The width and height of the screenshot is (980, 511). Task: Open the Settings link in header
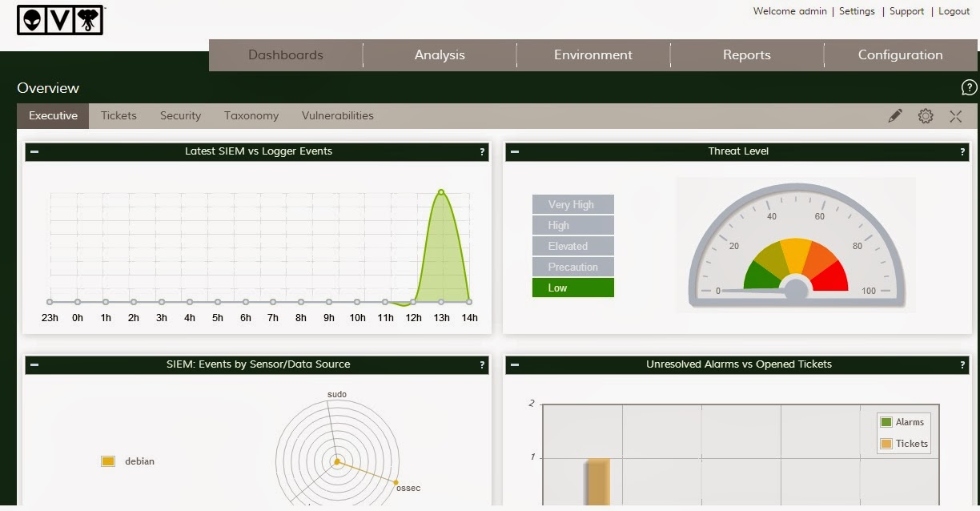[x=857, y=11]
